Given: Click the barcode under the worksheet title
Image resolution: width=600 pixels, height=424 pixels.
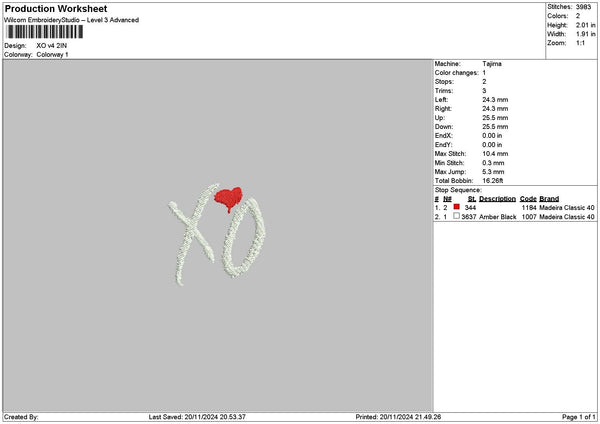Looking at the screenshot, I should point(44,32).
